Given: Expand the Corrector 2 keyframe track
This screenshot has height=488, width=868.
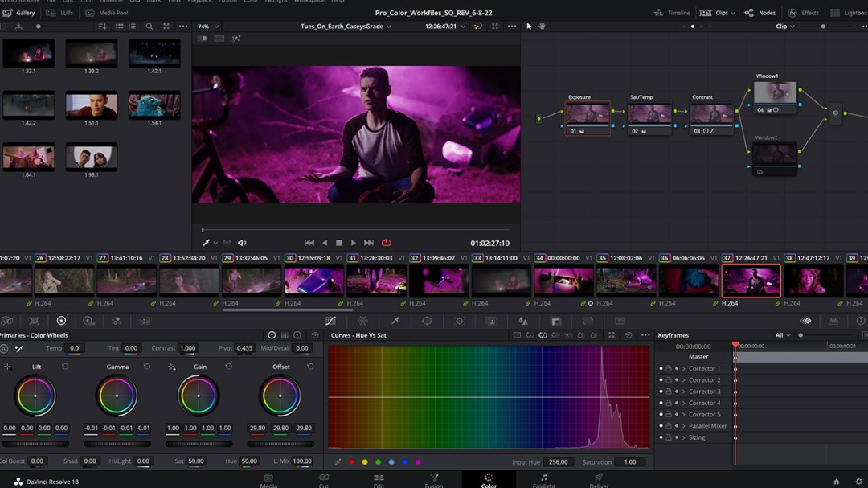Looking at the screenshot, I should tap(684, 380).
